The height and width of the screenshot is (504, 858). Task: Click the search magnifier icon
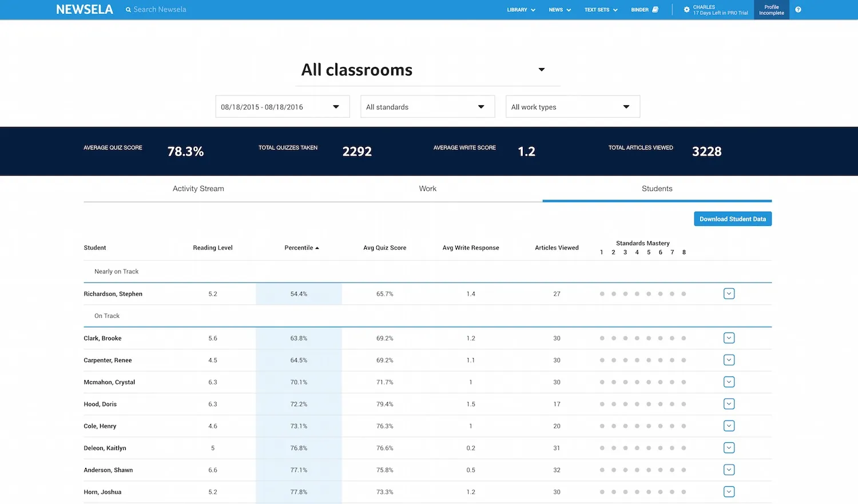click(x=129, y=10)
